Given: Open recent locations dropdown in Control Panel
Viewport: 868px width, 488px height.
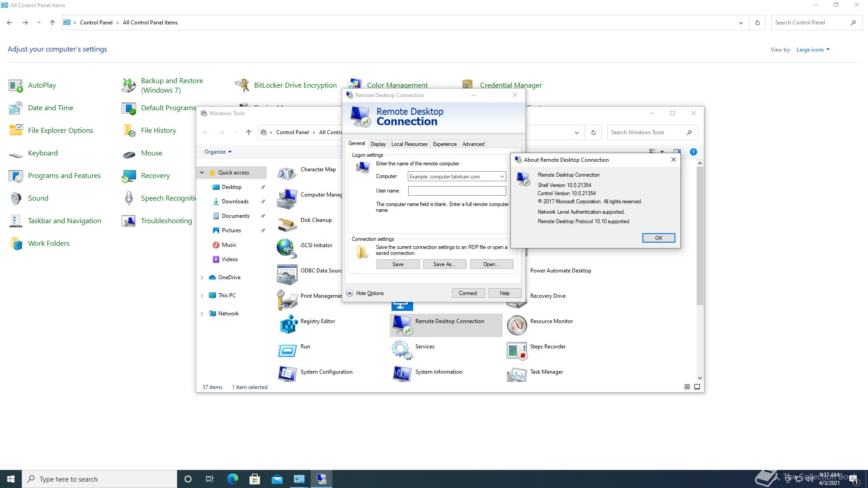Looking at the screenshot, I should [39, 23].
